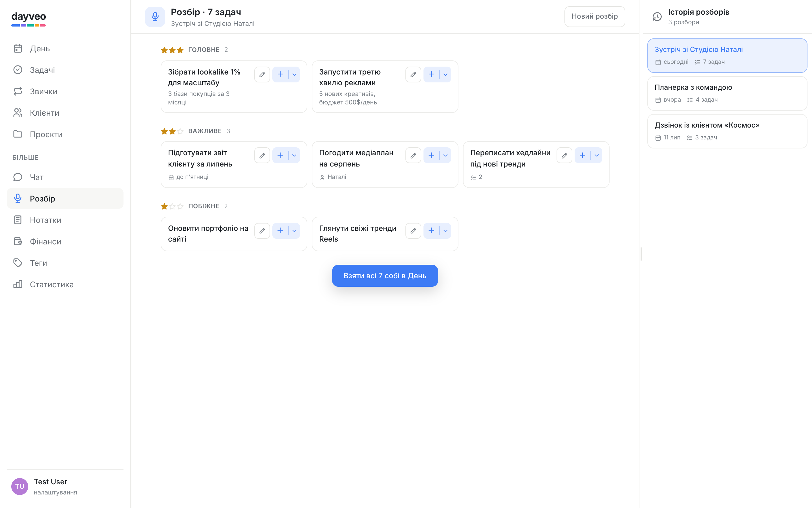The height and width of the screenshot is (508, 812).
Task: Click 'Розбір · 7 задач' header title
Action: point(206,12)
